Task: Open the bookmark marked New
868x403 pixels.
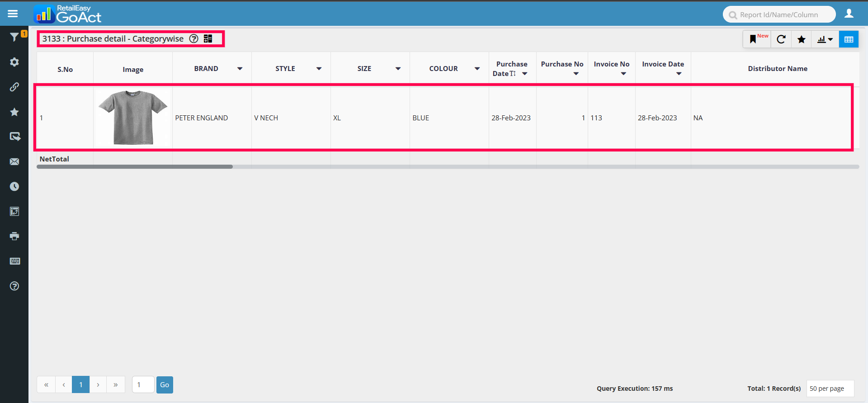Action: click(x=757, y=39)
